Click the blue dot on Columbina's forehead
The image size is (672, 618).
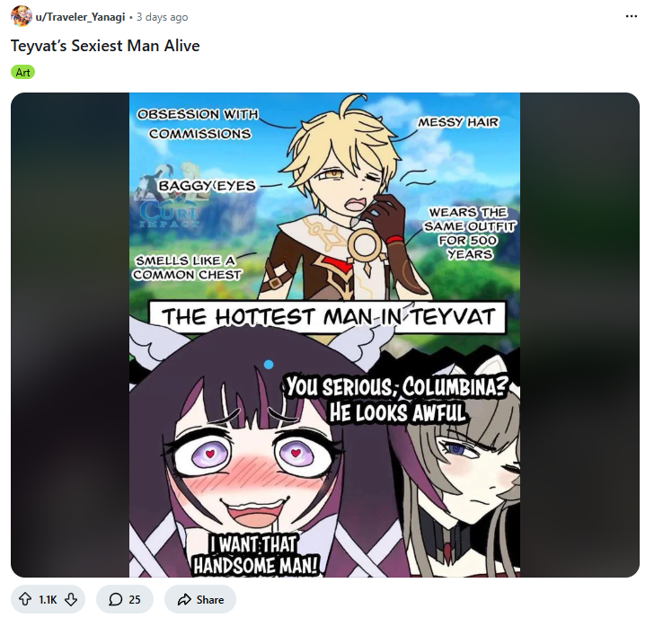pyautogui.click(x=269, y=365)
